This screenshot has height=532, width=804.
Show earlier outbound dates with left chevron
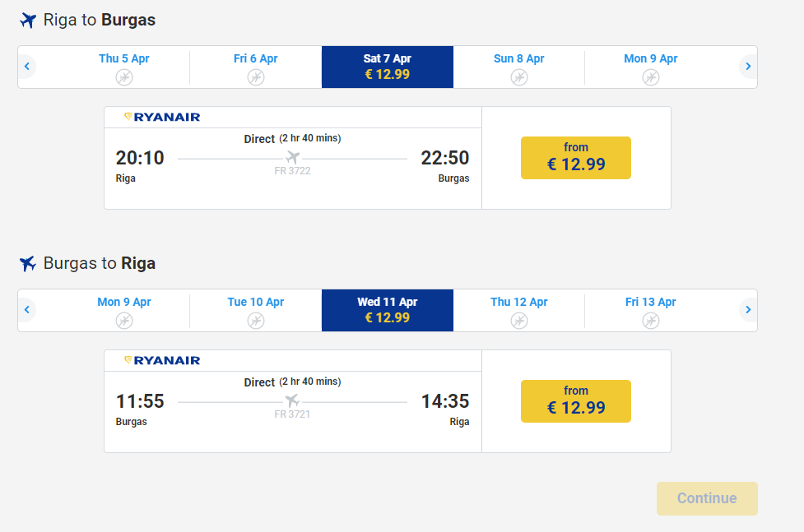click(x=27, y=67)
